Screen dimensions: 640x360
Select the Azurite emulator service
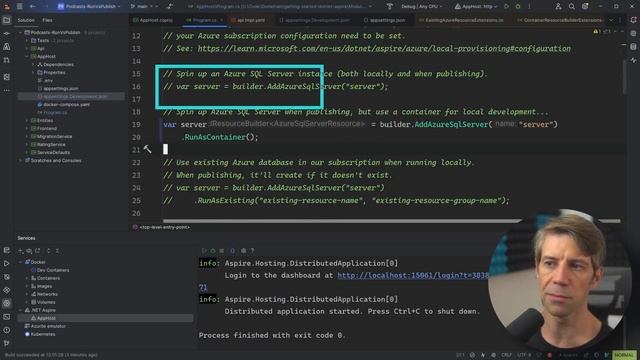(x=45, y=326)
